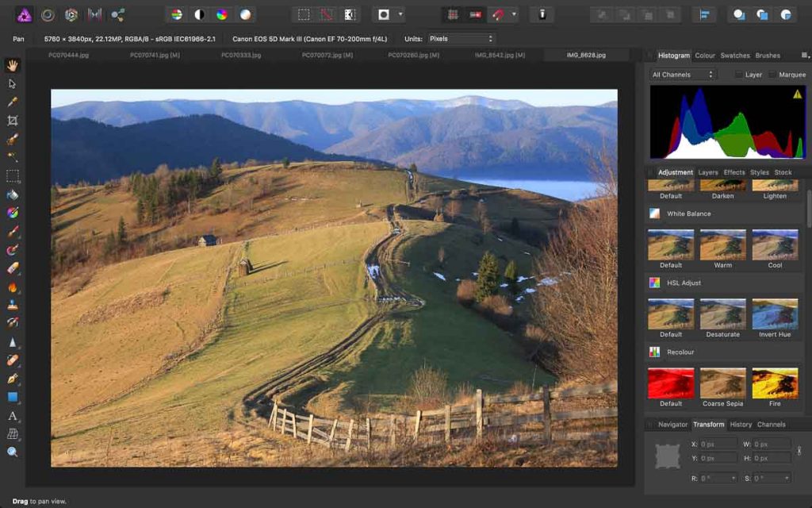
Task: Select the Move tool arrow
Action: click(13, 83)
